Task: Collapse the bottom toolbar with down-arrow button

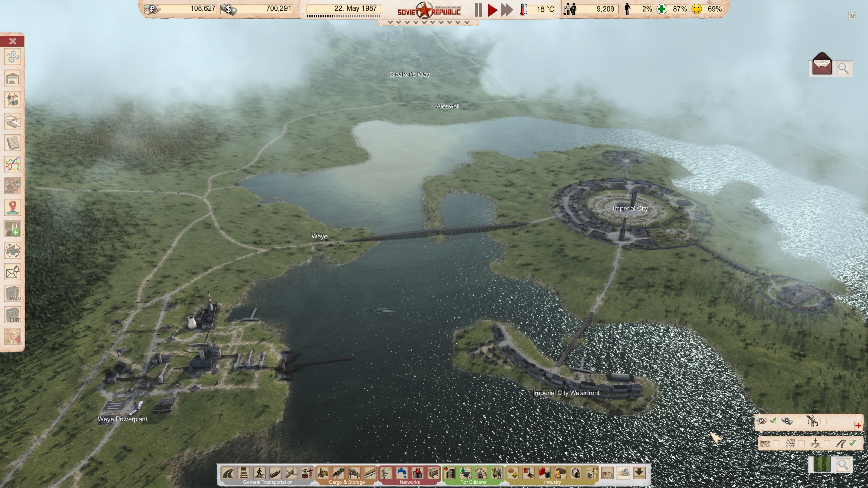Action: 639,473
